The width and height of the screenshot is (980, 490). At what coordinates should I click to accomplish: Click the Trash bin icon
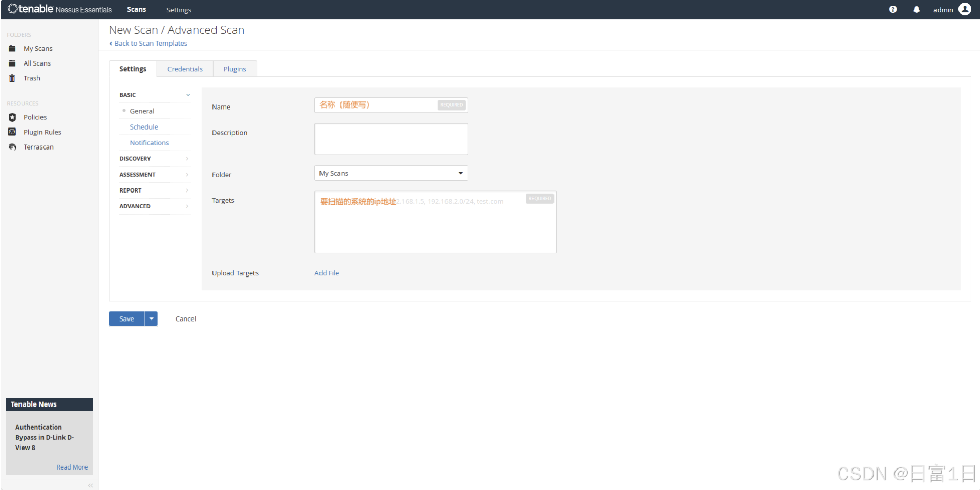12,78
